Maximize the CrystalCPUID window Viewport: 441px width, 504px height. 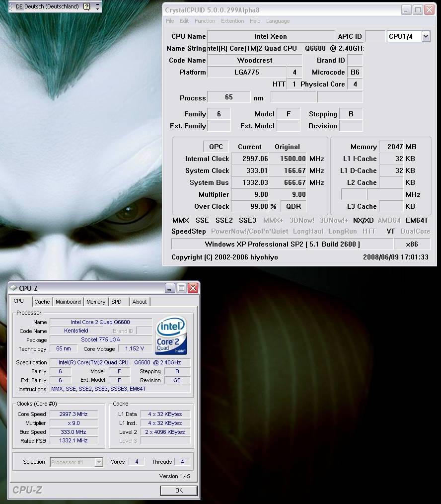418,10
